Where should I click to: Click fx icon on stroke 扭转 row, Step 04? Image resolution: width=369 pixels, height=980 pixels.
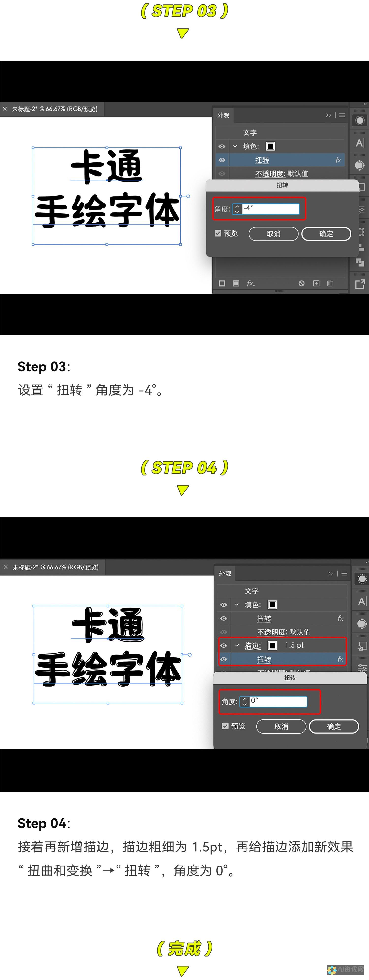(340, 659)
